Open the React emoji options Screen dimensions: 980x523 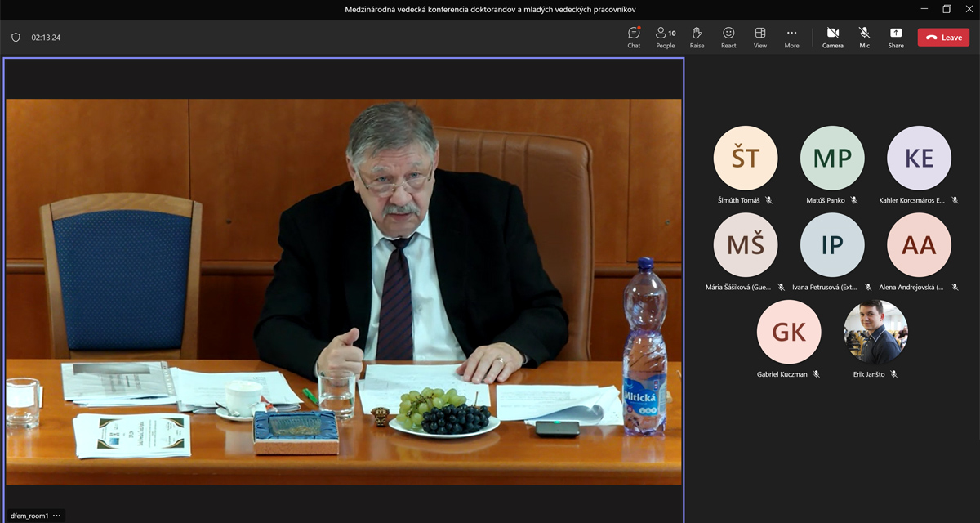tap(728, 37)
